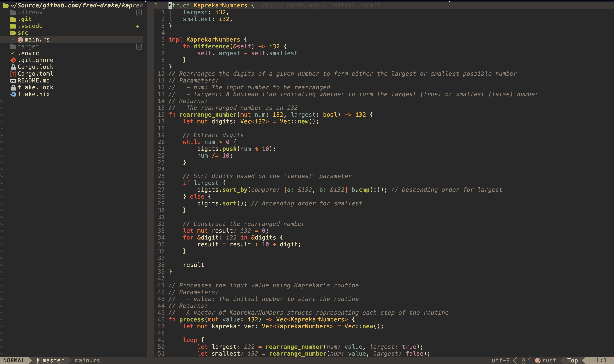Open .gitignore from the file tree
The height and width of the screenshot is (364, 614).
click(36, 60)
